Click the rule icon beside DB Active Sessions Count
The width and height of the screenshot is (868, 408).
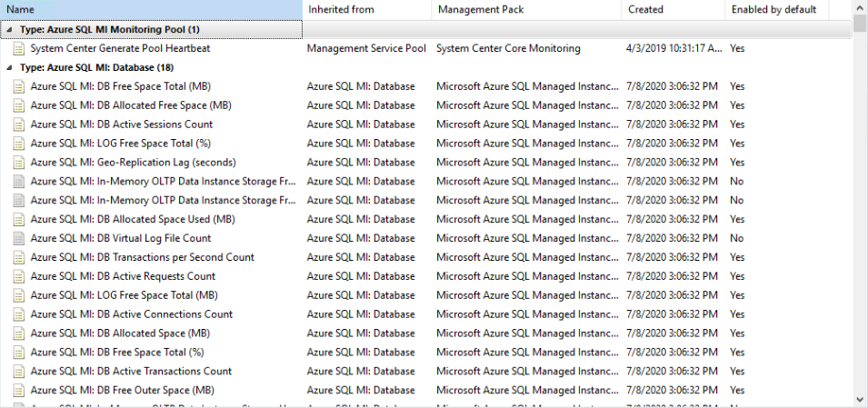[19, 124]
